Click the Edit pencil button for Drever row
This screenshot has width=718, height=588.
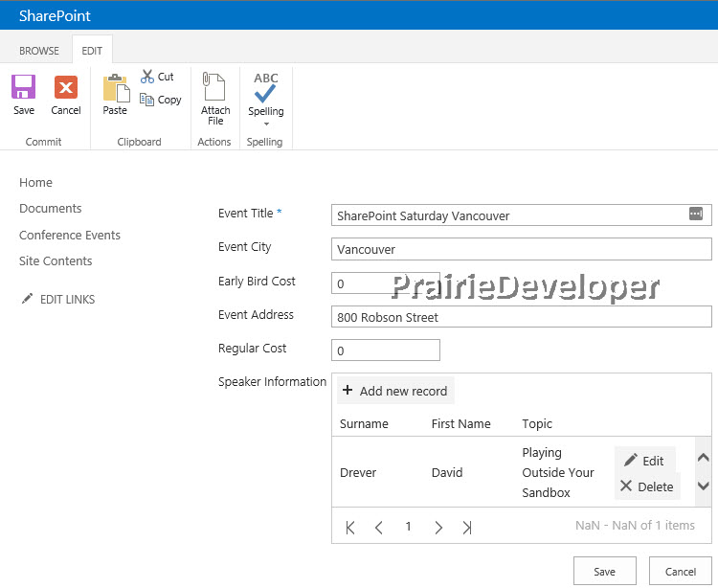click(644, 460)
